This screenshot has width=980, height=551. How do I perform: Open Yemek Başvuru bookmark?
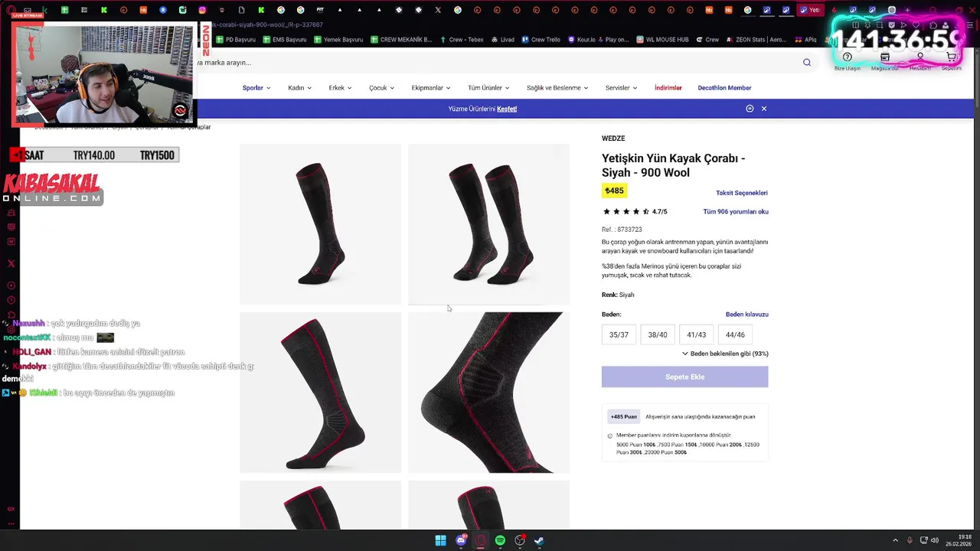click(338, 40)
